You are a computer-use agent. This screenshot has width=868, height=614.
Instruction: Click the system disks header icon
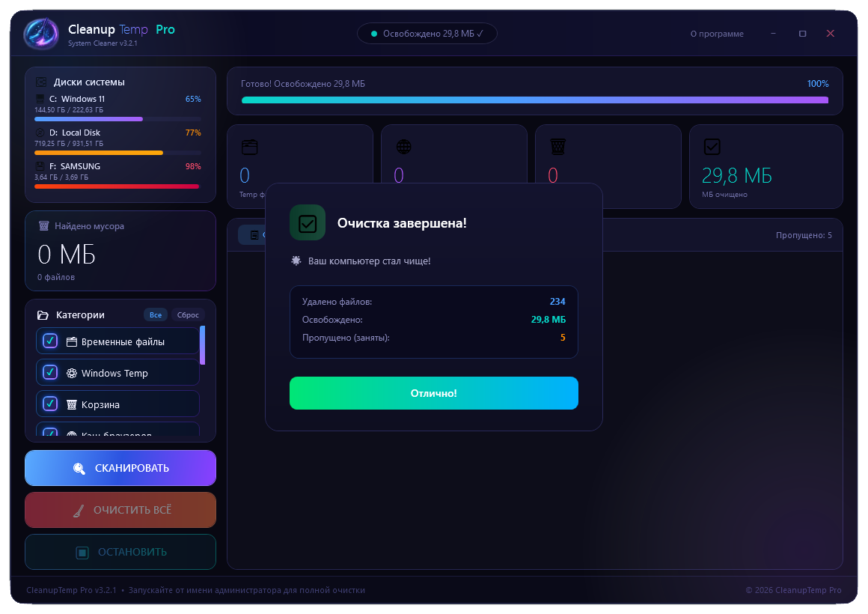pos(41,82)
